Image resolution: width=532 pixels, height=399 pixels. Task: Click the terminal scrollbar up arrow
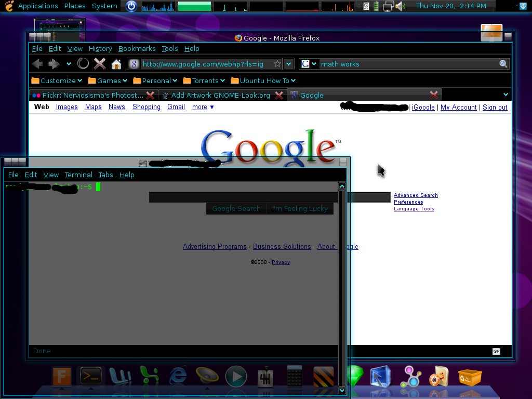(x=342, y=186)
